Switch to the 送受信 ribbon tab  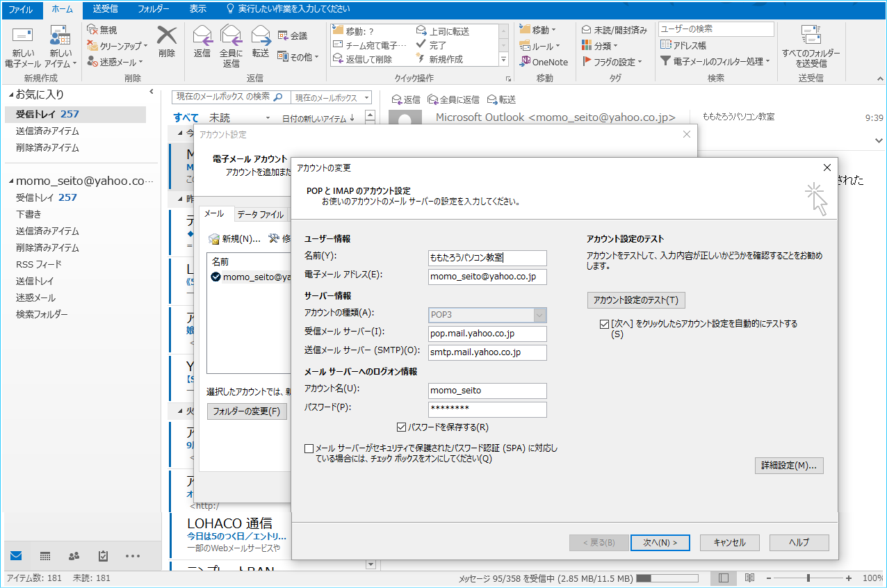105,9
